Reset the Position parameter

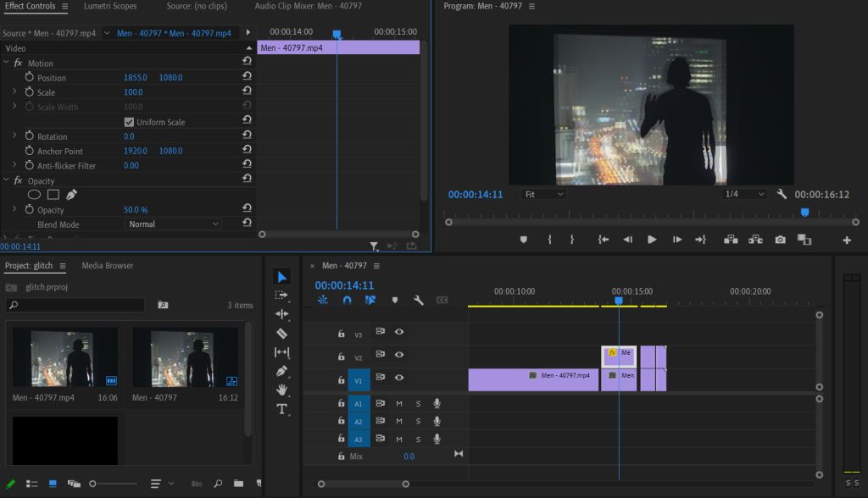(x=247, y=77)
